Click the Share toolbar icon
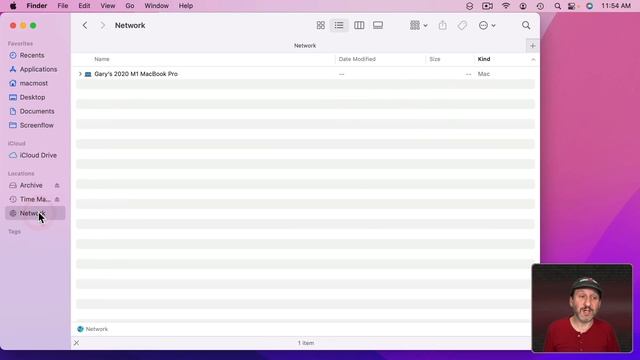The image size is (640, 360). (442, 25)
